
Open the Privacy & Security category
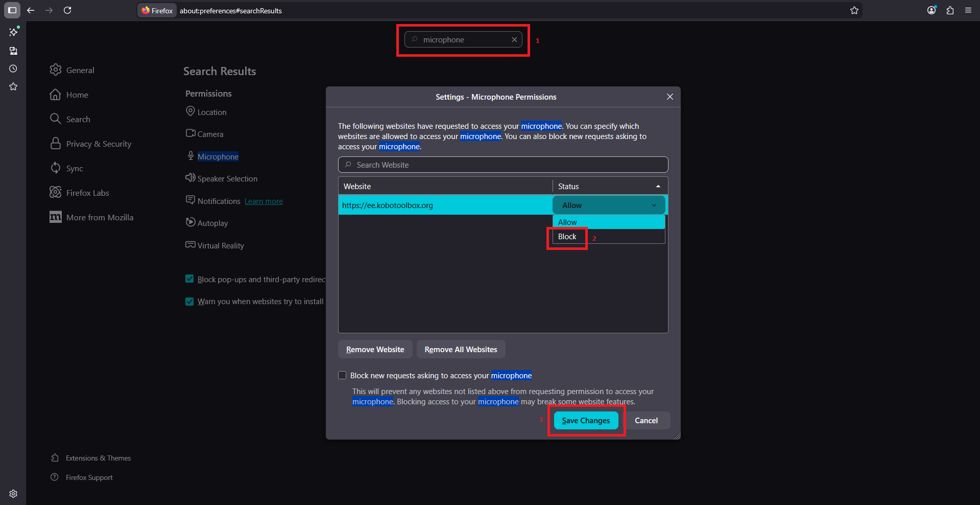(x=99, y=144)
